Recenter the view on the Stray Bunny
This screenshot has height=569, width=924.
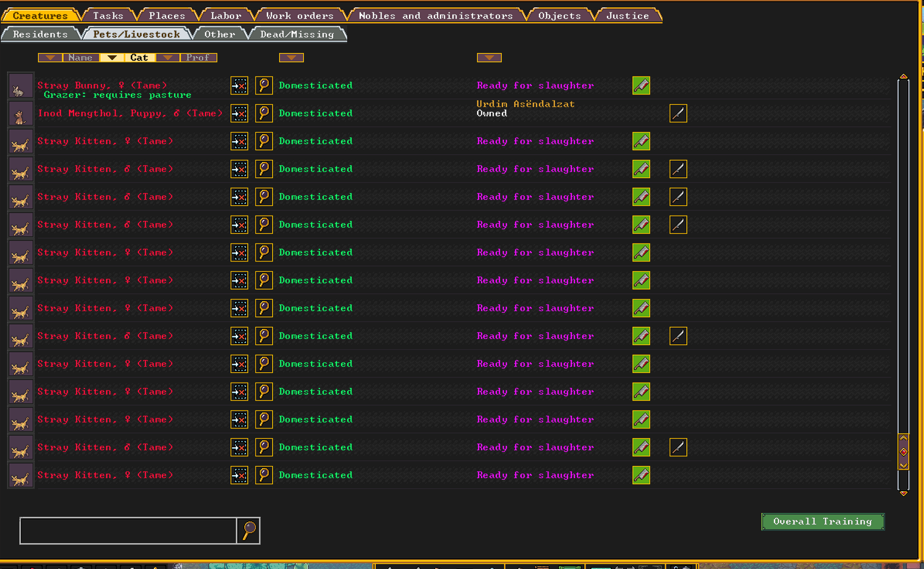click(x=239, y=86)
